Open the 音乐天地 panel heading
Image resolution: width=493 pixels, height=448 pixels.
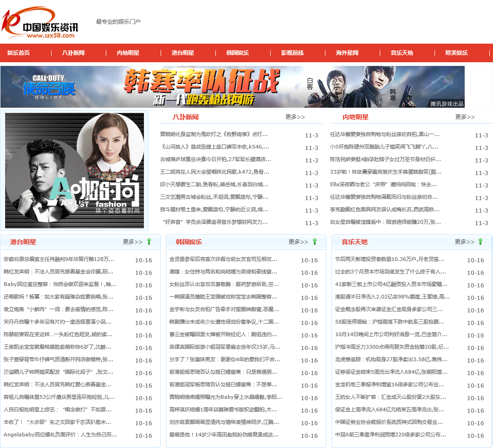[x=354, y=242]
